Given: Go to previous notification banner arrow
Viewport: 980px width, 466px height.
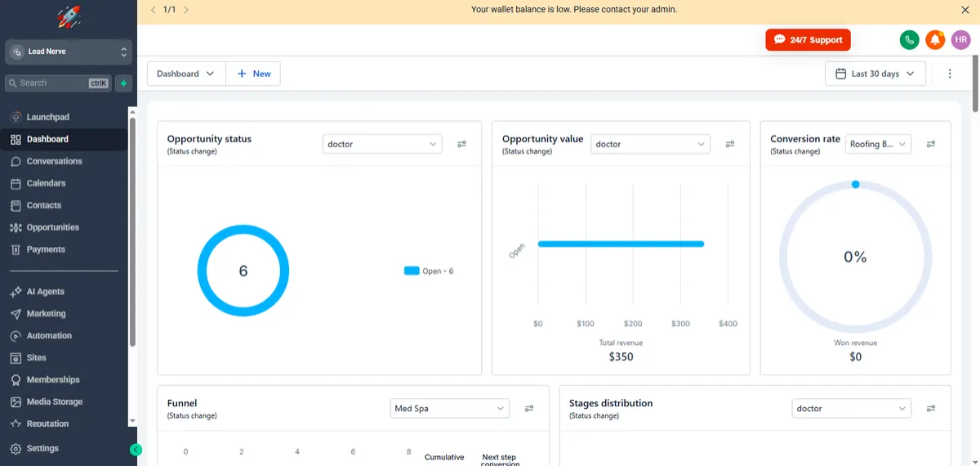Looking at the screenshot, I should click(153, 10).
